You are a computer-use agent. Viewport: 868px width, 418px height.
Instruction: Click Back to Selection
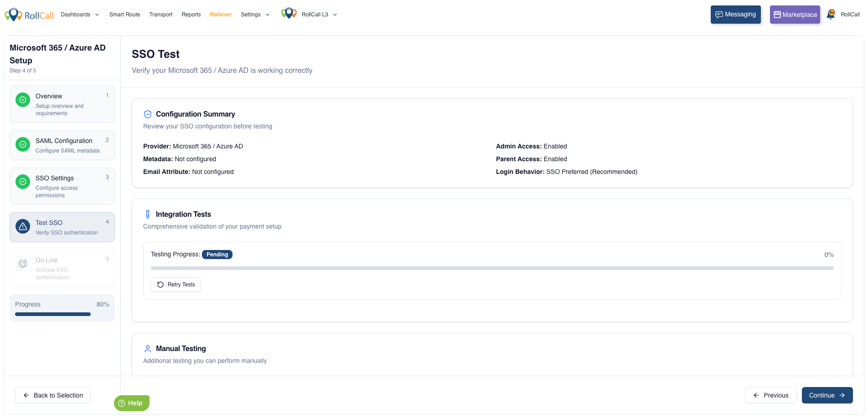point(53,395)
